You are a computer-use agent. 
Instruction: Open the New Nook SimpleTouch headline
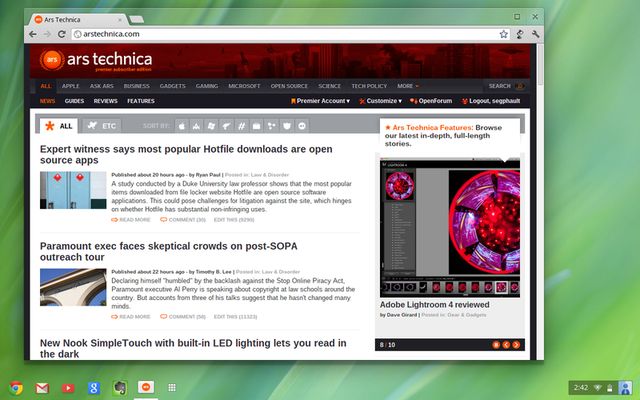pos(193,348)
